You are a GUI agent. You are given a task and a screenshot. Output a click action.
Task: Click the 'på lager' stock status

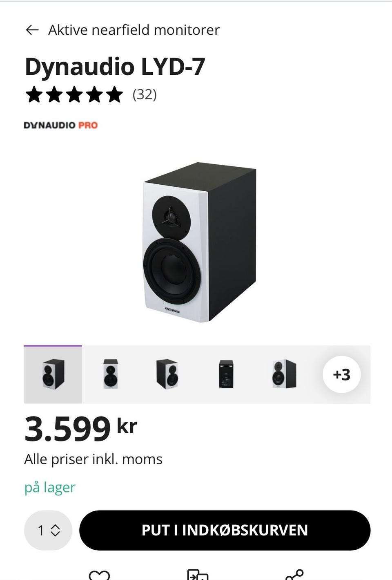point(50,487)
